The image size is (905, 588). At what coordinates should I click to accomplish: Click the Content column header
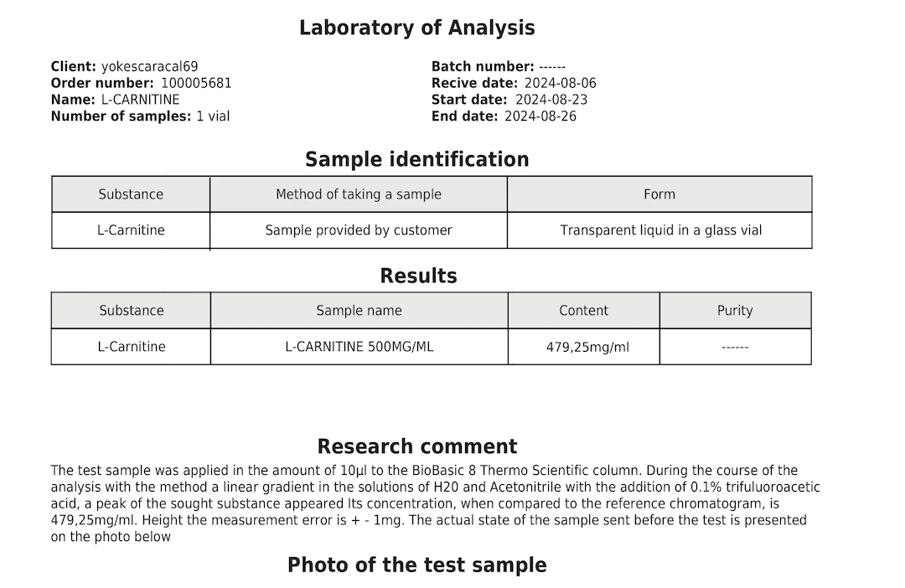click(x=583, y=311)
